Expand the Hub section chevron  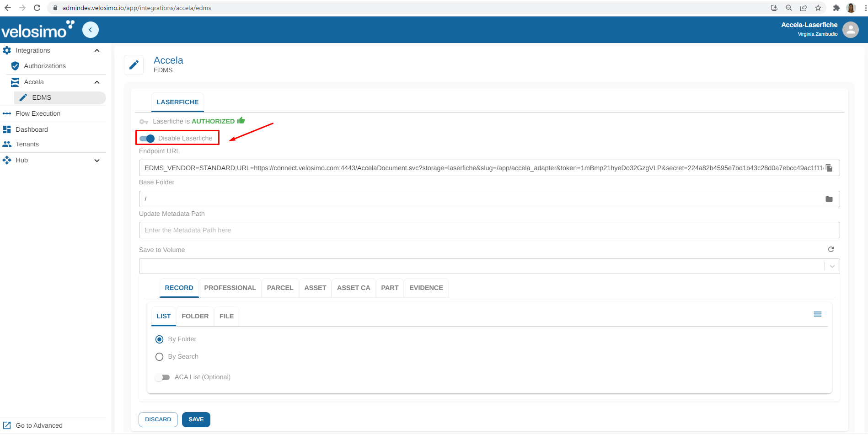(97, 161)
